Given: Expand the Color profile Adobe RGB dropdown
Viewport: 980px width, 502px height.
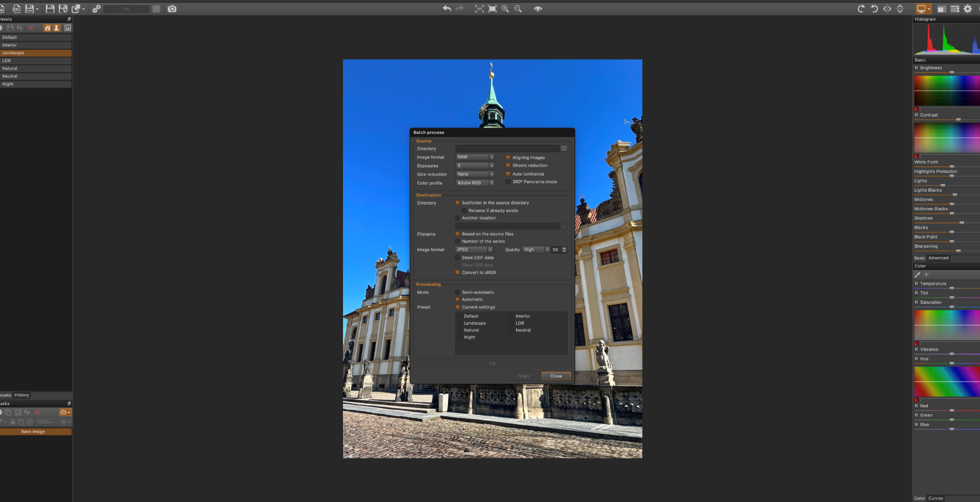Looking at the screenshot, I should point(475,183).
